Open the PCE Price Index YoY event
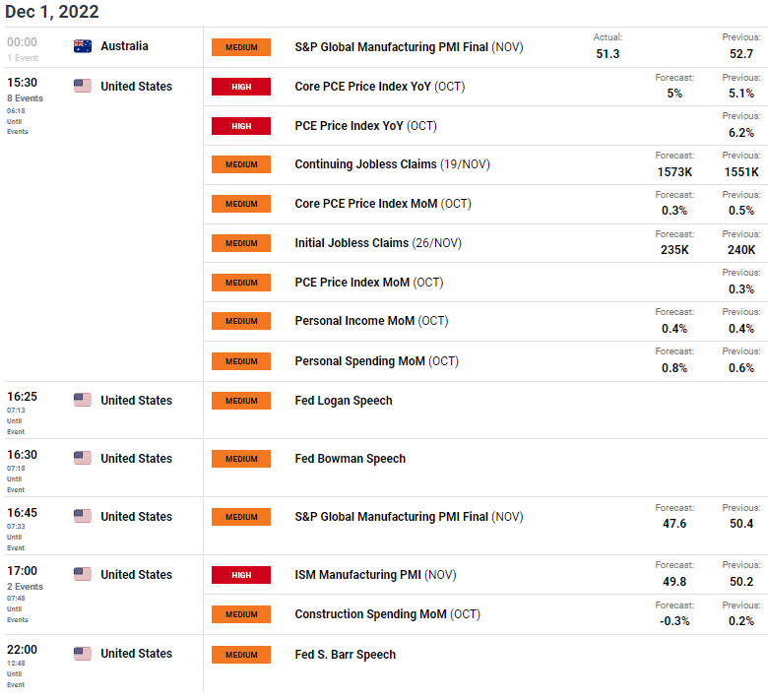Image resolution: width=768 pixels, height=700 pixels. click(x=365, y=126)
